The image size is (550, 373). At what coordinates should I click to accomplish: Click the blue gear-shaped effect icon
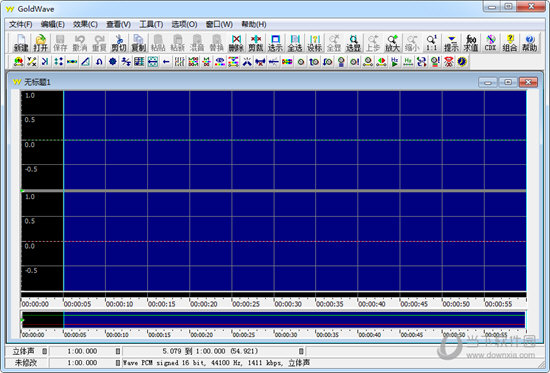[113, 62]
